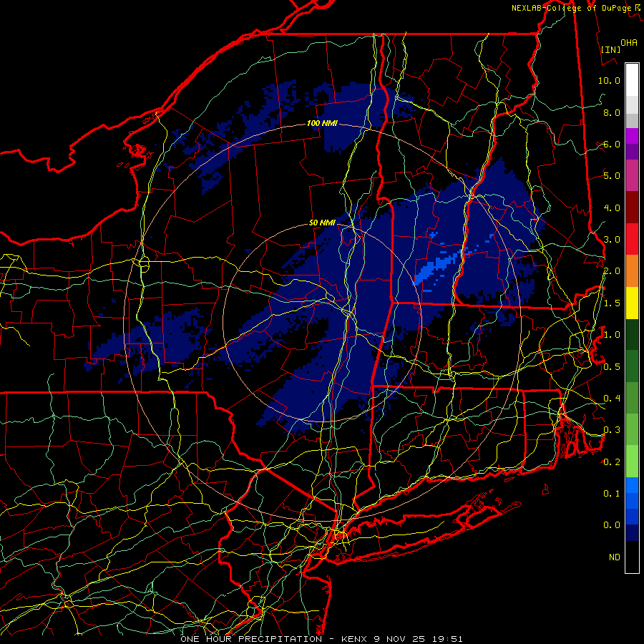Viewport: 644px width, 644px height.
Task: Click the 1.0 legend value
Action: click(x=612, y=335)
